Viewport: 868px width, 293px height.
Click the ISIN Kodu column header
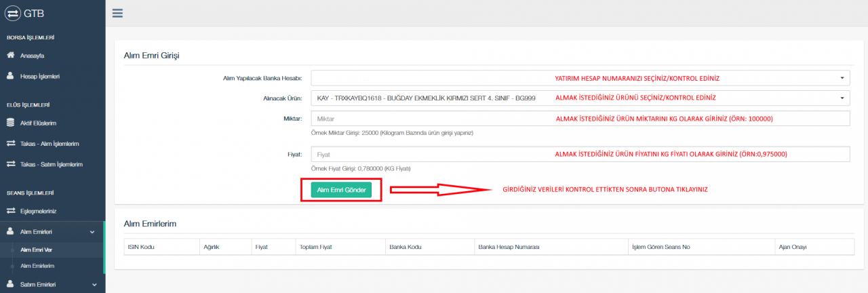pyautogui.click(x=141, y=247)
